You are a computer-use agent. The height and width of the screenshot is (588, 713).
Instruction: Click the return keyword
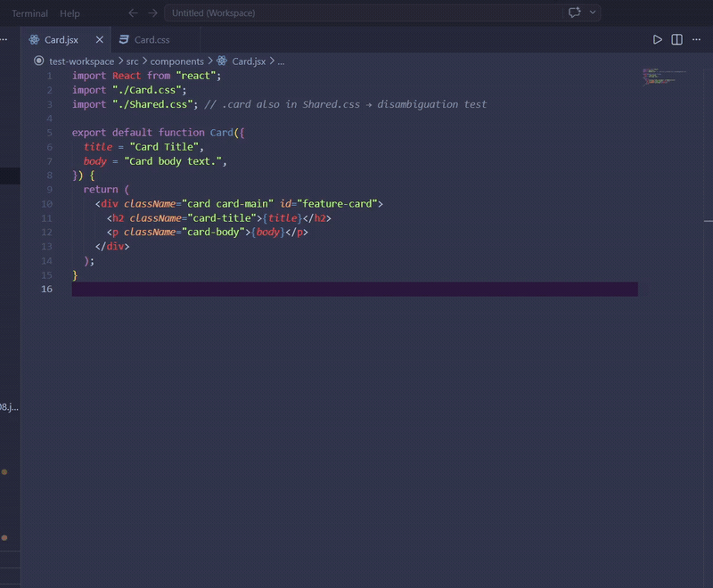tap(101, 190)
